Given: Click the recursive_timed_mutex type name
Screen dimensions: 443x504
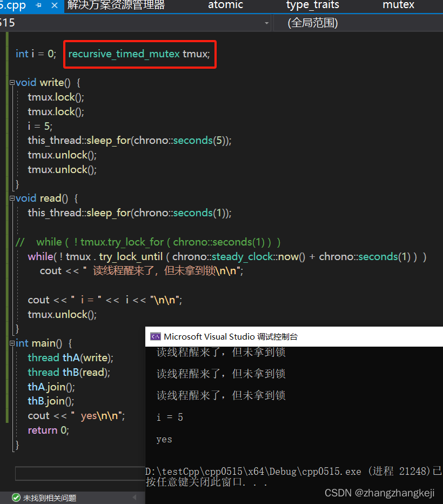Looking at the screenshot, I should point(124,54).
